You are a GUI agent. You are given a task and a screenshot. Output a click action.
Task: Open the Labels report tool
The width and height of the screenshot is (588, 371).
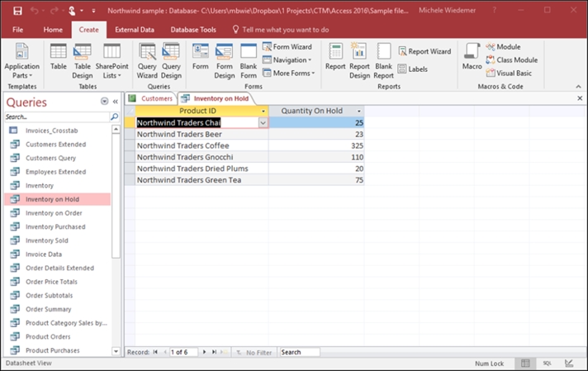412,69
